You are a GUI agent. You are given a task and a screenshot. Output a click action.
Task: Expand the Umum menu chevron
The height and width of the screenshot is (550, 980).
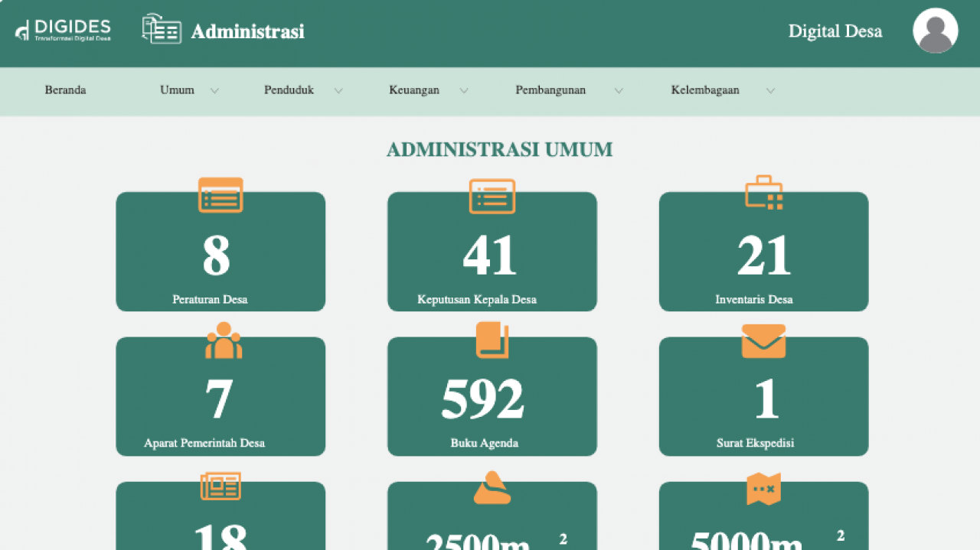(x=214, y=90)
